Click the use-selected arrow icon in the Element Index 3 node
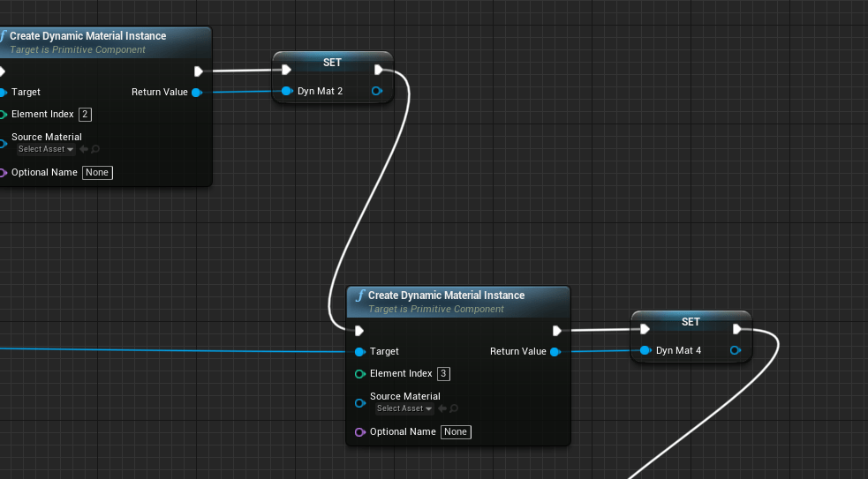This screenshot has width=868, height=479. point(442,408)
